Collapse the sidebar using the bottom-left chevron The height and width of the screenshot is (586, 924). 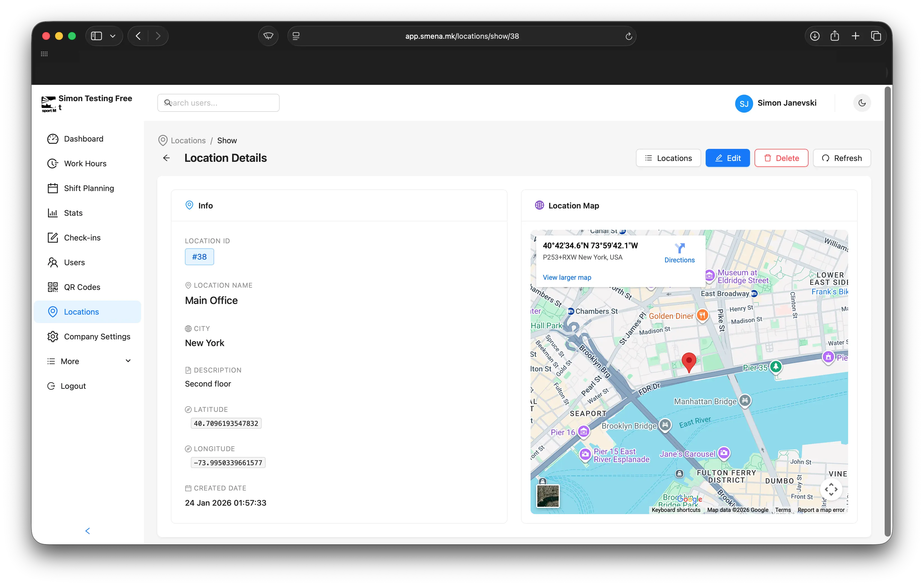[x=87, y=531]
